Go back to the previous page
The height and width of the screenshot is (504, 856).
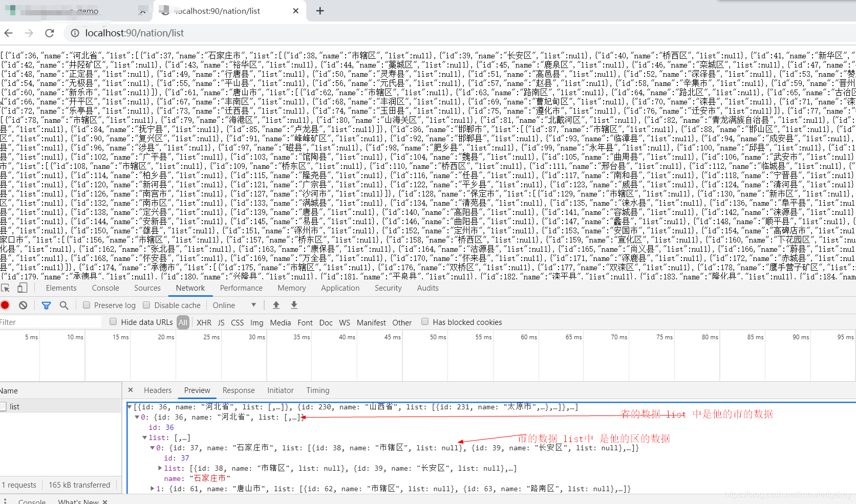(8, 33)
